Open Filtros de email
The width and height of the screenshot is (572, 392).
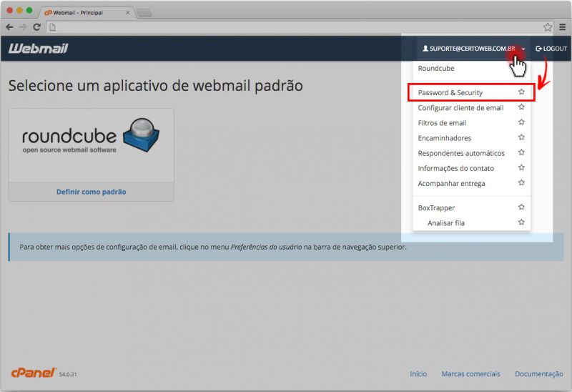click(x=442, y=123)
